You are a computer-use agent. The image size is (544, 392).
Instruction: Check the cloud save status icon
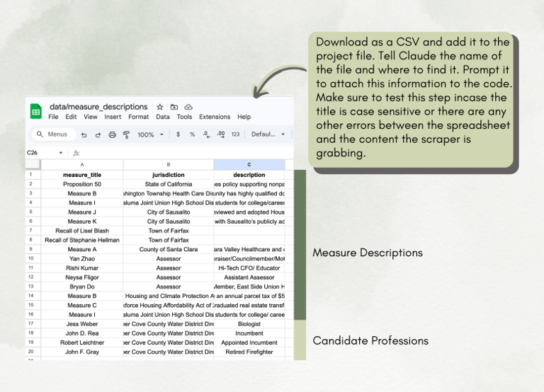point(188,107)
